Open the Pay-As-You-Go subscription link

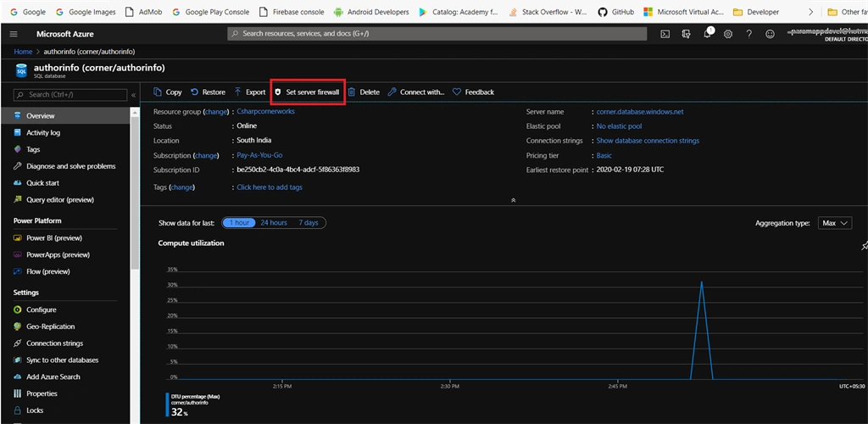click(259, 155)
